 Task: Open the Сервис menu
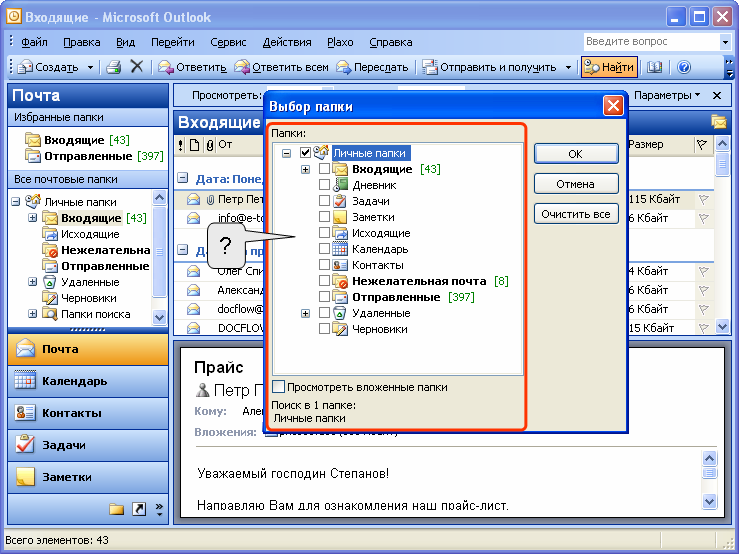point(228,42)
